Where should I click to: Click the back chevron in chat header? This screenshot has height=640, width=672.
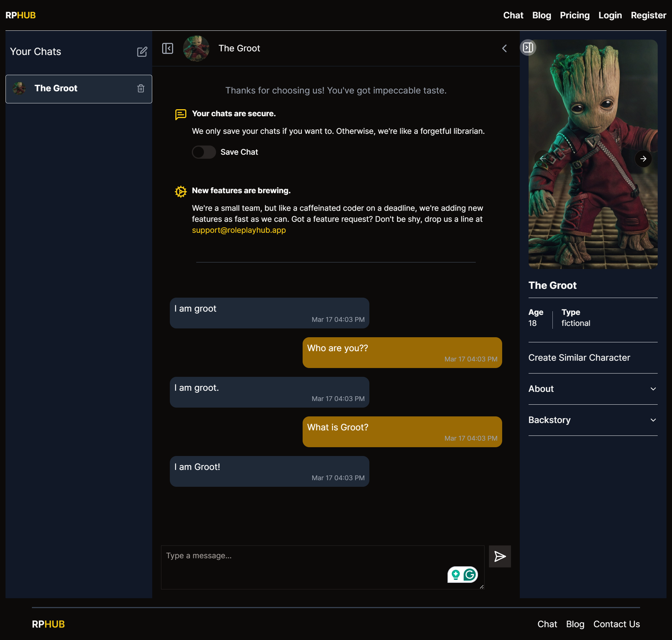click(x=504, y=48)
